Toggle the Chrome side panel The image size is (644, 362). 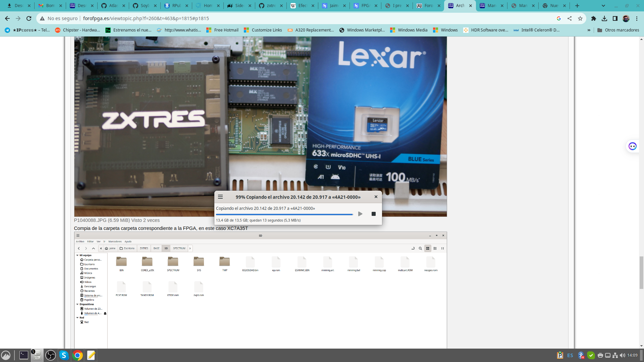point(615,18)
